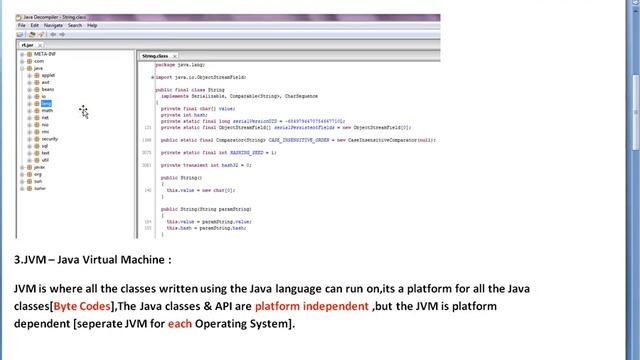Image resolution: width=640 pixels, height=360 pixels.
Task: Click the security package icon
Action: point(37,139)
